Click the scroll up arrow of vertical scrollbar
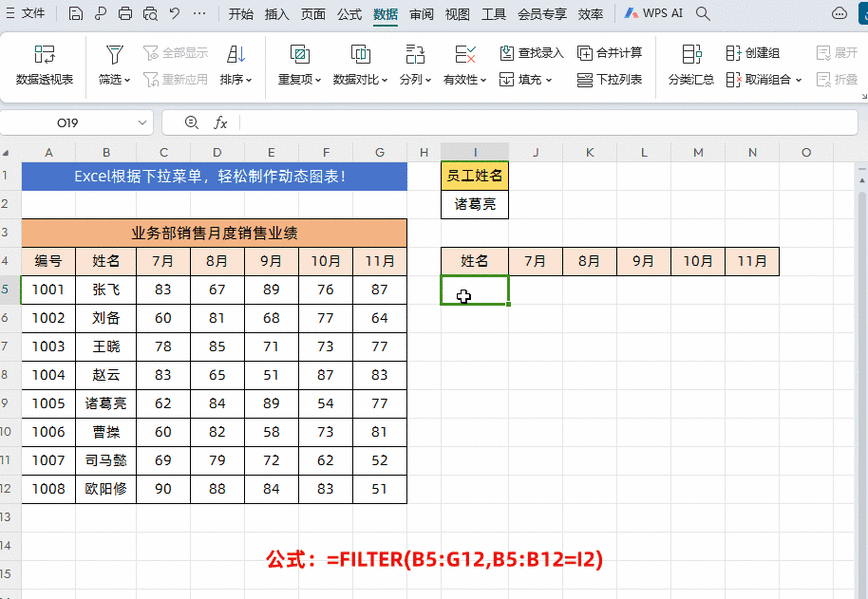 (862, 180)
